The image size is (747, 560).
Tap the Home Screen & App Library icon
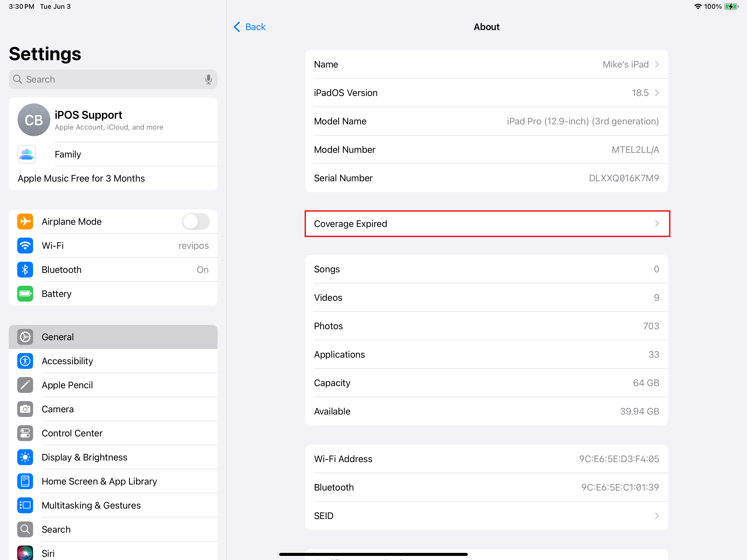25,481
